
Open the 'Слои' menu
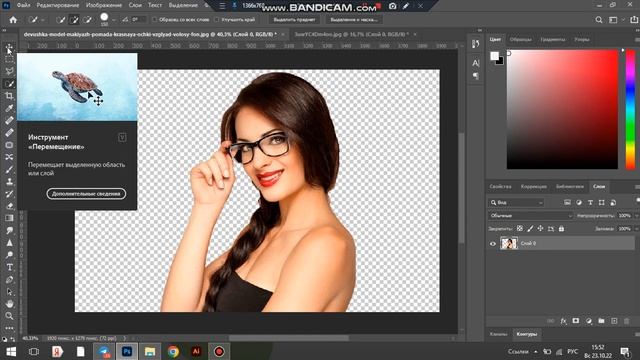pos(135,5)
